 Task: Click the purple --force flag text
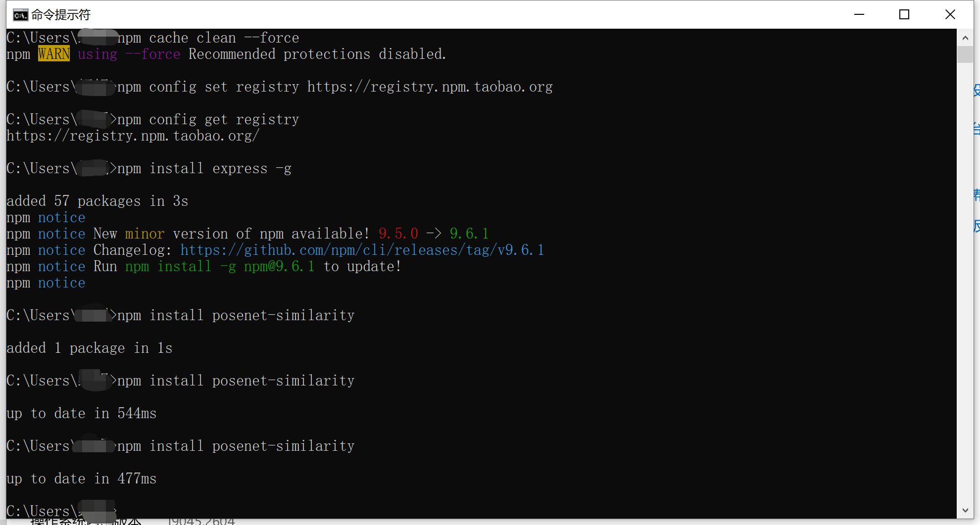pos(153,54)
